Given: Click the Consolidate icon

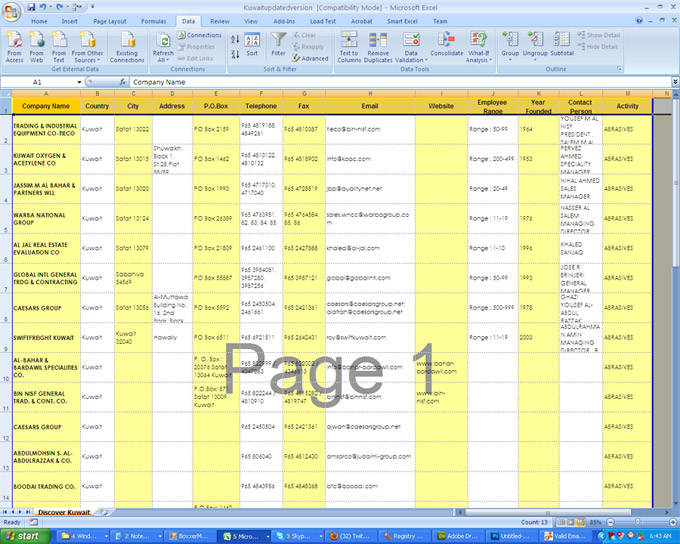Looking at the screenshot, I should pyautogui.click(x=447, y=44).
